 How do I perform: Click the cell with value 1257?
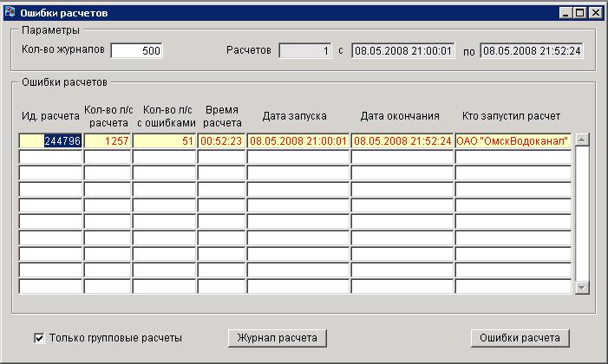108,140
